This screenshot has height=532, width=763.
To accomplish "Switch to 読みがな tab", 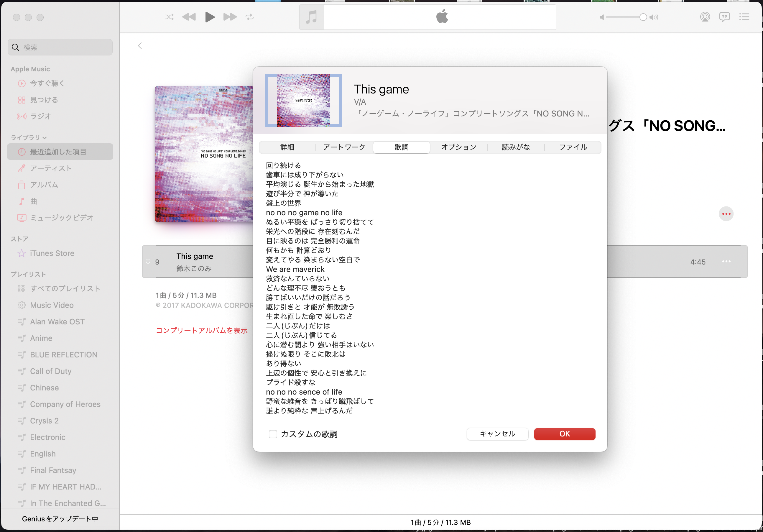I will (516, 147).
